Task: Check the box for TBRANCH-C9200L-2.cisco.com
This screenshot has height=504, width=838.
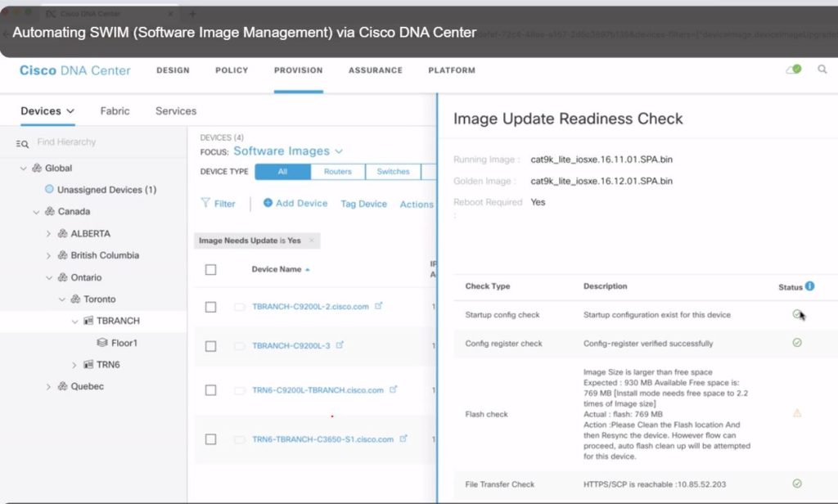Action: tap(210, 307)
